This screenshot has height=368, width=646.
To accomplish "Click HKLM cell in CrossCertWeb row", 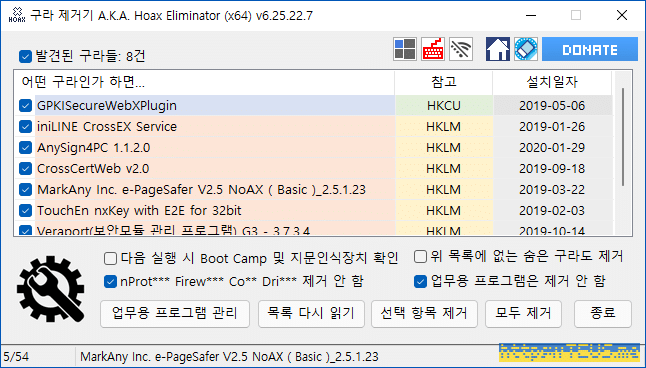I will point(444,169).
